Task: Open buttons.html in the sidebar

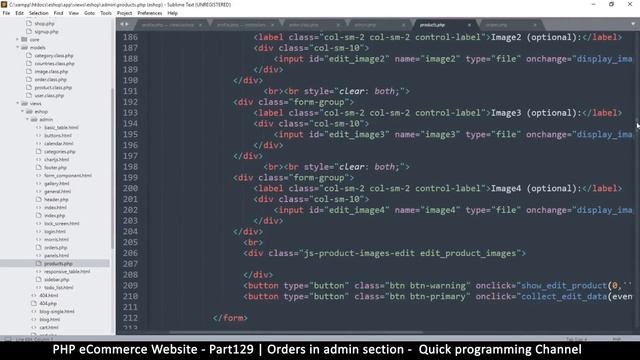Action: [x=58, y=136]
